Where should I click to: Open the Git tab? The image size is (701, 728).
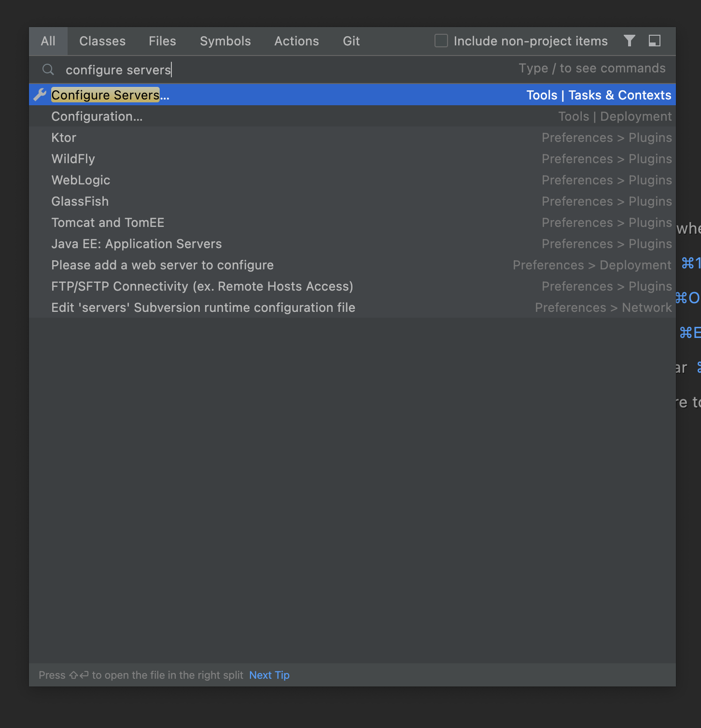[x=351, y=41]
